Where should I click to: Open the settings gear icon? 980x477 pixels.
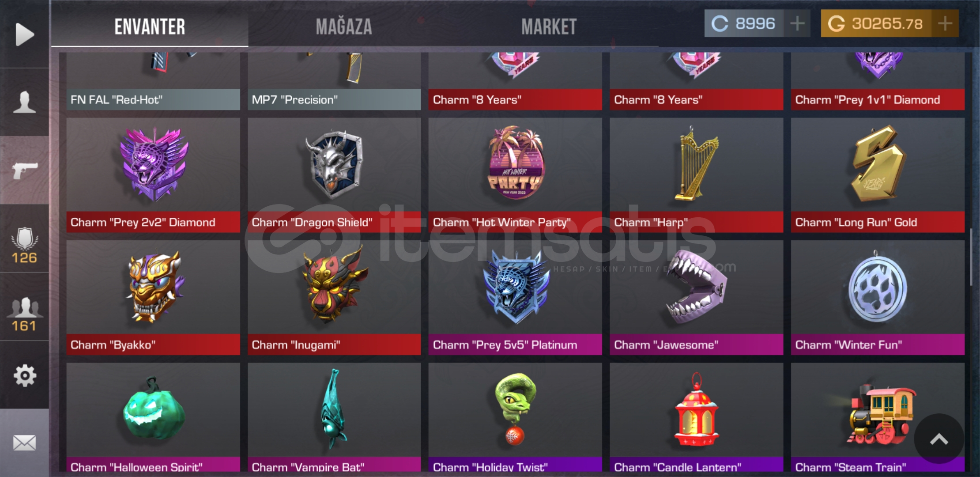[x=25, y=375]
